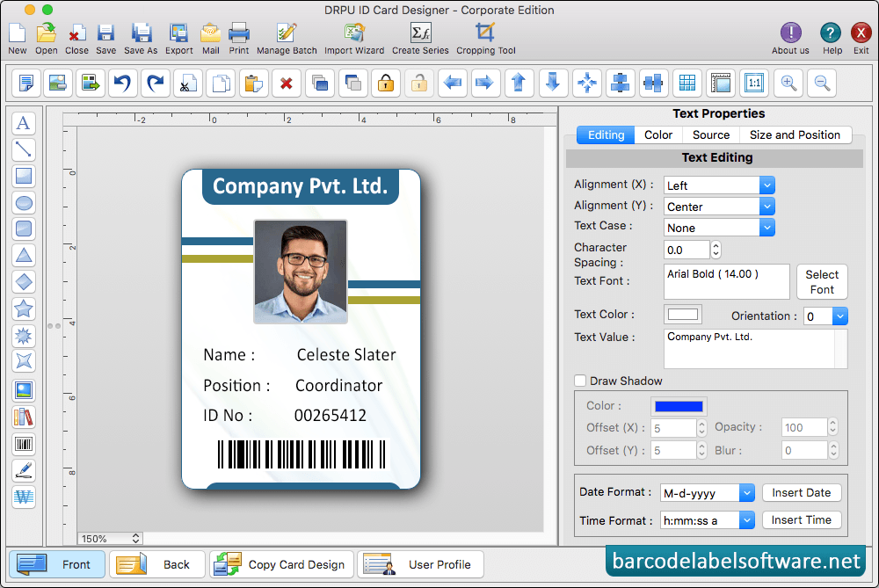Click Copy Card Design button
Viewport: 879px width, 588px height.
tap(281, 564)
